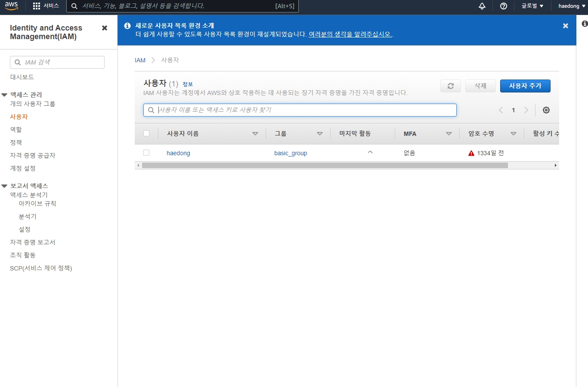Image resolution: width=588 pixels, height=387 pixels.
Task: Open 계정 설정 in sidebar
Action: pyautogui.click(x=23, y=168)
